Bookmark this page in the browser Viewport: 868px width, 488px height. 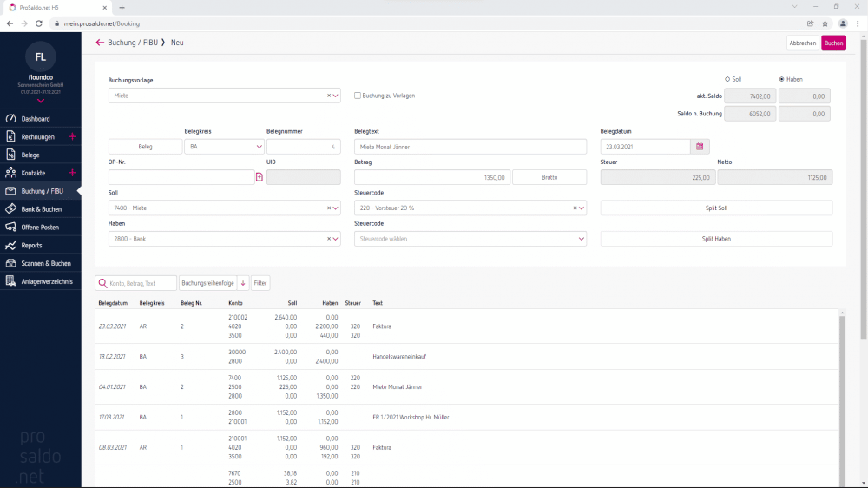tap(825, 23)
